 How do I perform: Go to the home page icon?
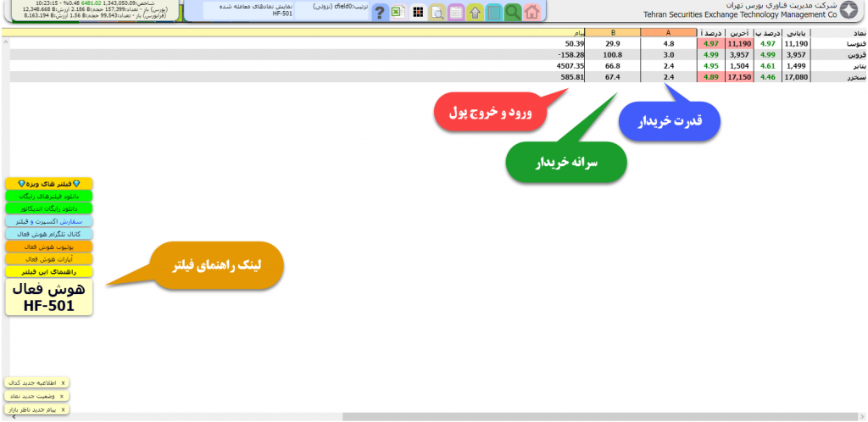(x=531, y=12)
